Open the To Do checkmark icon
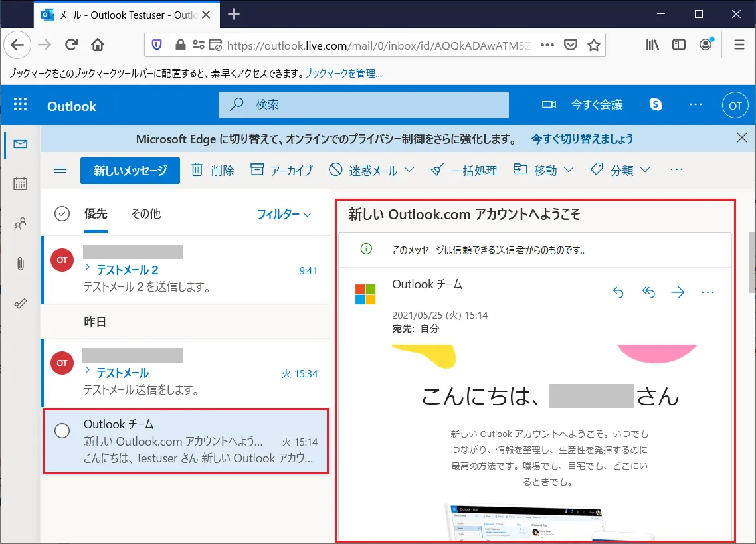 20,304
